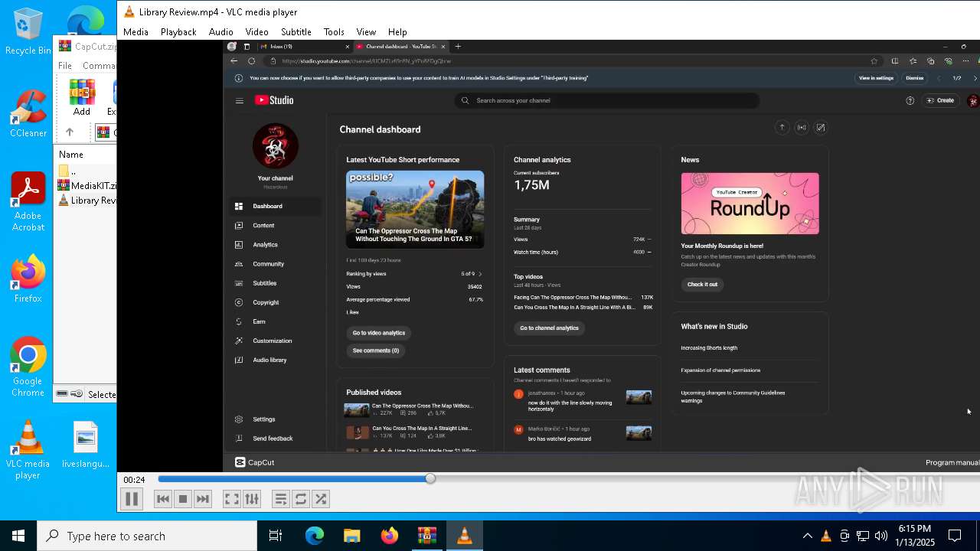Open File Explorer from the taskbar
The width and height of the screenshot is (980, 551).
pyautogui.click(x=351, y=536)
